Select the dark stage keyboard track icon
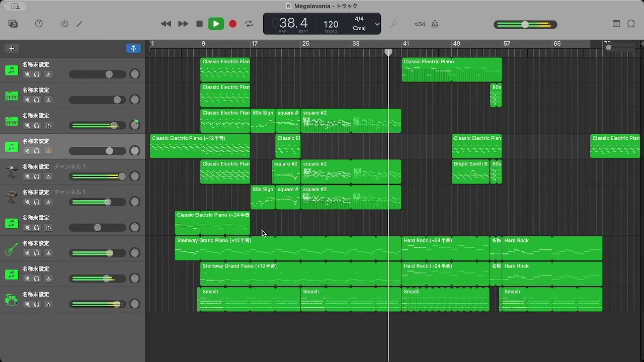Image resolution: width=644 pixels, height=362 pixels. pos(11,172)
